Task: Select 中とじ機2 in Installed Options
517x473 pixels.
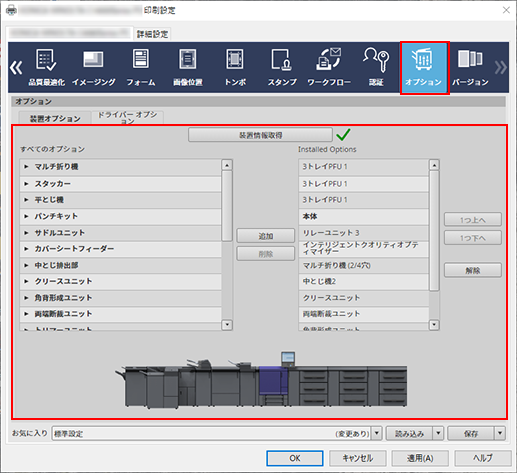Action: click(x=363, y=281)
